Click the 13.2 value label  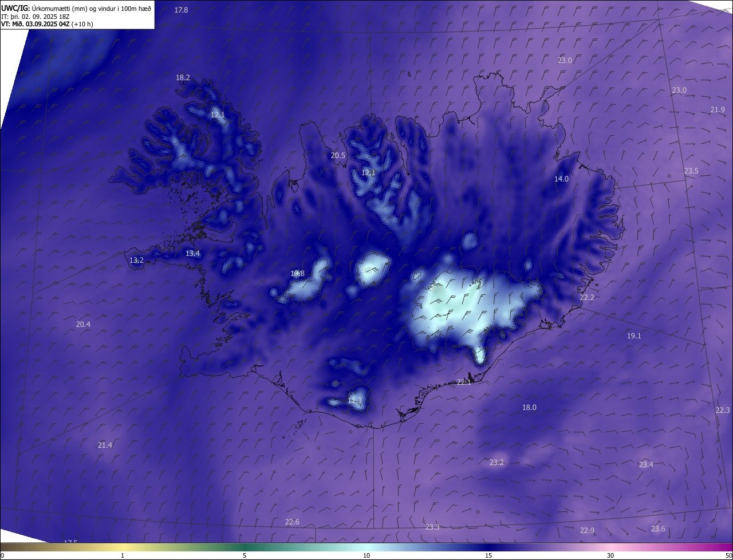click(x=136, y=261)
